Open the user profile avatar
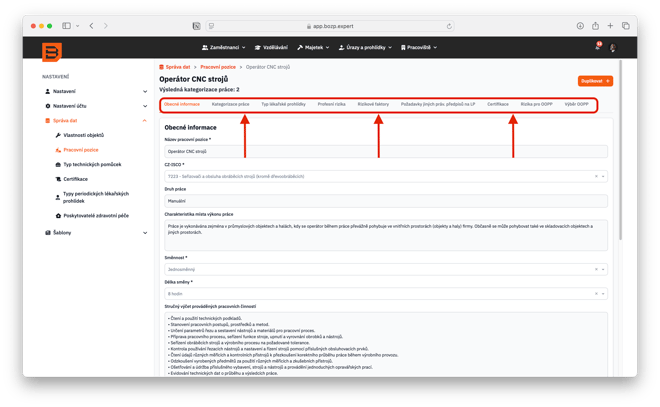Screen dimensions: 660x407 [612, 48]
